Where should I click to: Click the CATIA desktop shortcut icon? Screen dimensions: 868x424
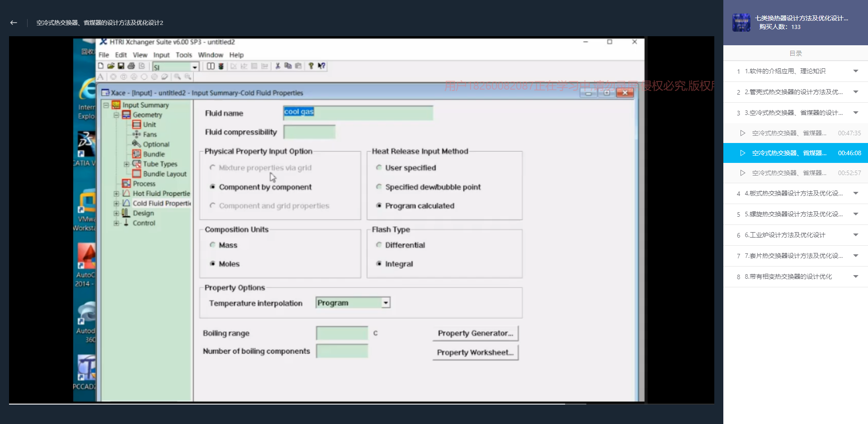tap(86, 144)
